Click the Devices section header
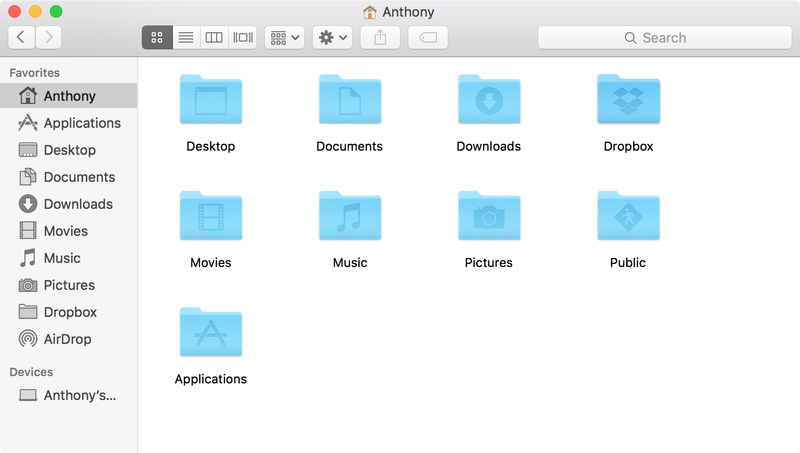800x453 pixels. pyautogui.click(x=31, y=372)
